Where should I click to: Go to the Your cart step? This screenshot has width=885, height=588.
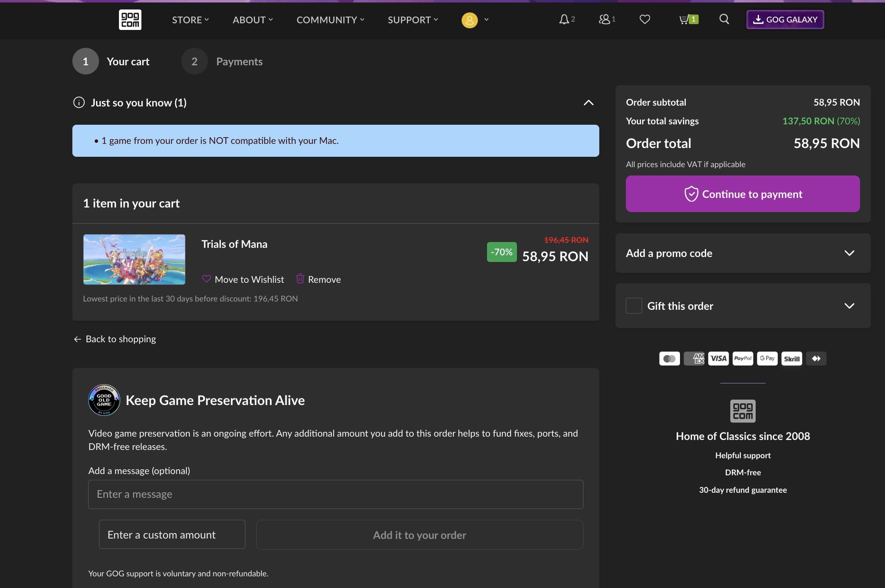point(111,61)
